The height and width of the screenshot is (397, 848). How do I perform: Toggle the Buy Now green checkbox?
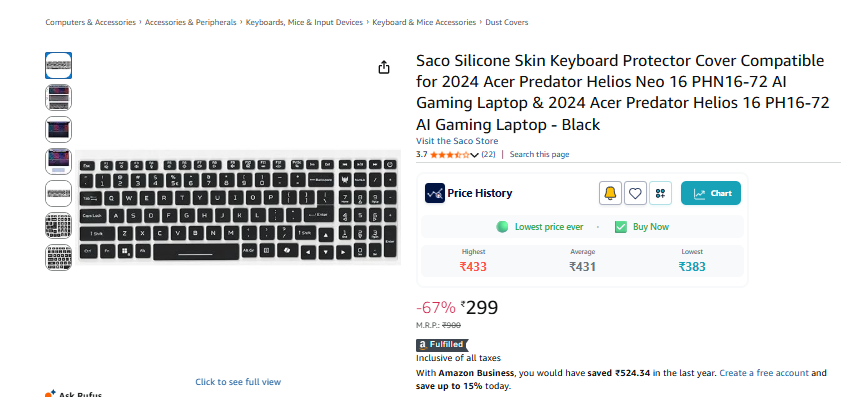pyautogui.click(x=620, y=227)
